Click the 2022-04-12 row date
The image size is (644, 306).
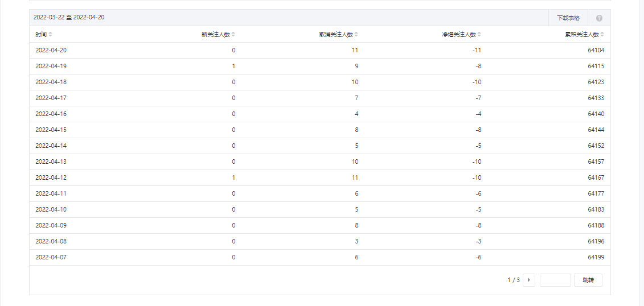51,177
